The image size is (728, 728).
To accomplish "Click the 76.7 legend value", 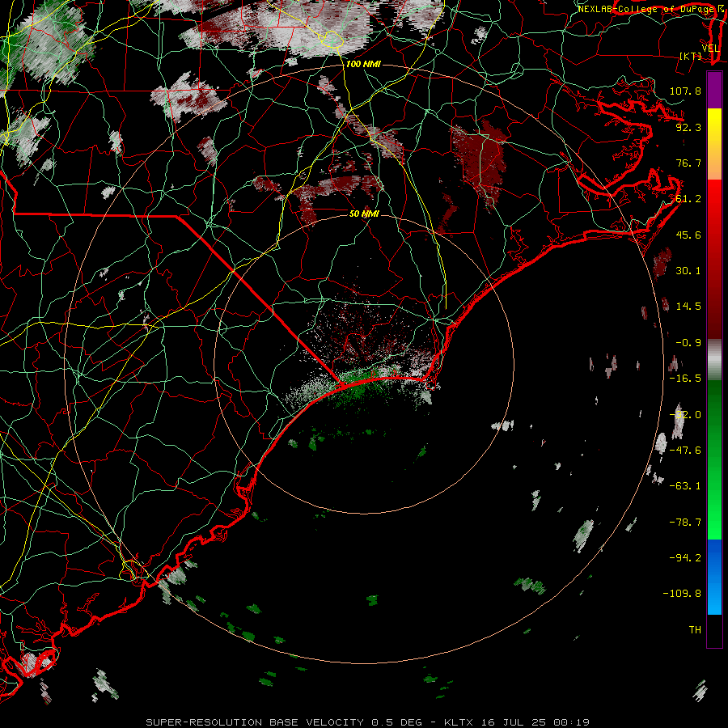I will [688, 163].
